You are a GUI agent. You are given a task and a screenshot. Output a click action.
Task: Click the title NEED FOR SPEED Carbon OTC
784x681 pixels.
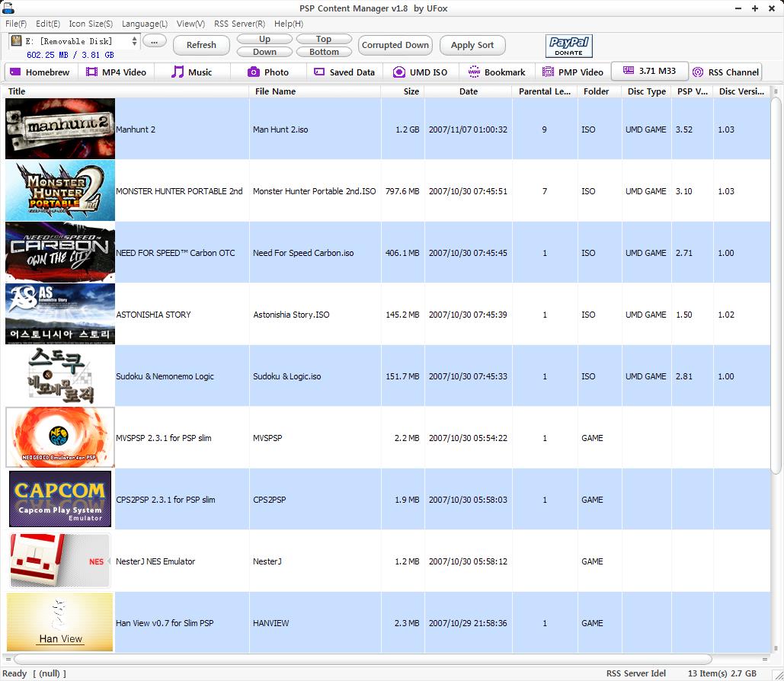(x=175, y=253)
